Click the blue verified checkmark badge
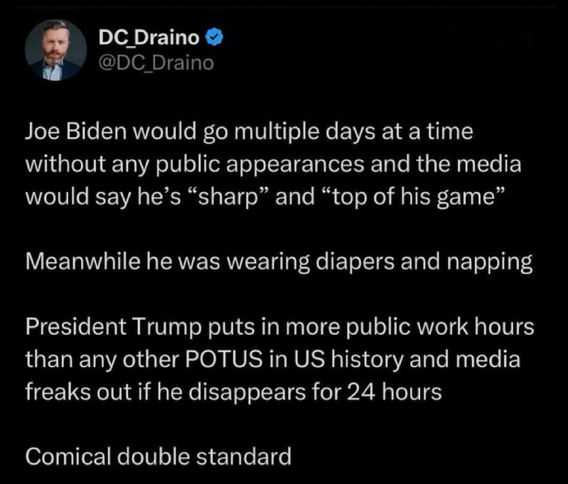Image resolution: width=568 pixels, height=484 pixels. click(x=215, y=37)
